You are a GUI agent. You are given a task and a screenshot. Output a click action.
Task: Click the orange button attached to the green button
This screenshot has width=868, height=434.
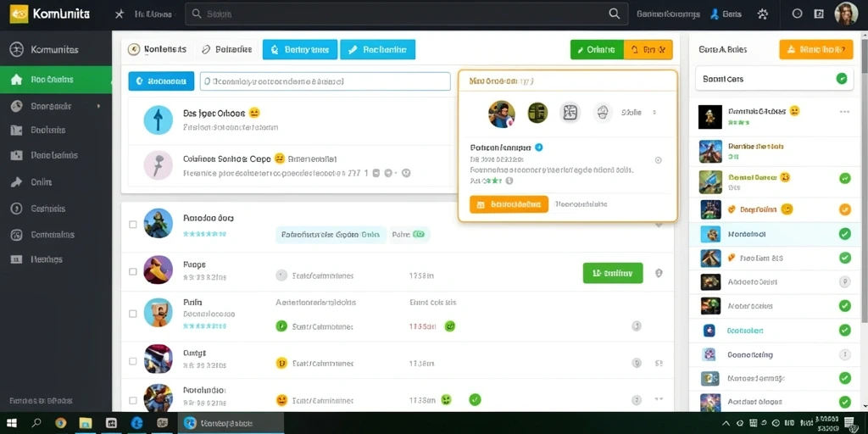click(x=648, y=49)
